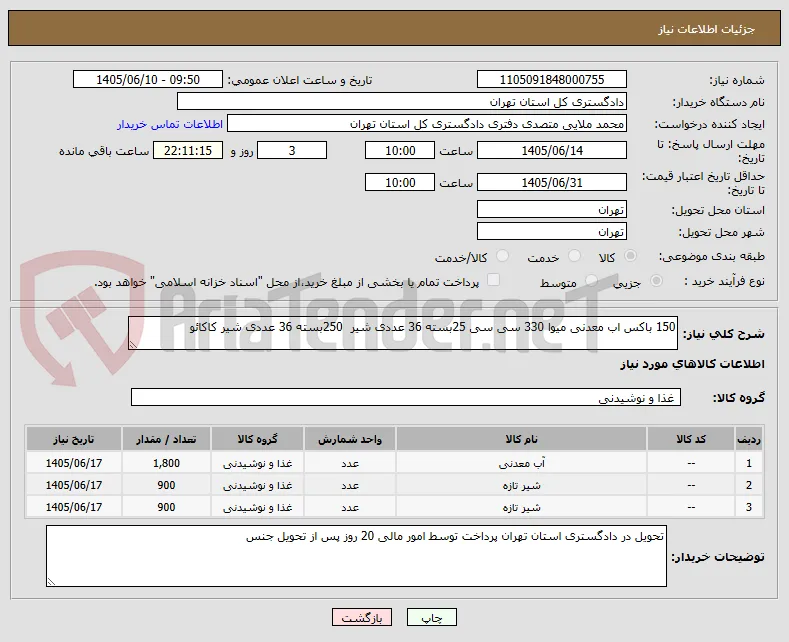Select the خدمت radio button
789x642 pixels.
574,256
